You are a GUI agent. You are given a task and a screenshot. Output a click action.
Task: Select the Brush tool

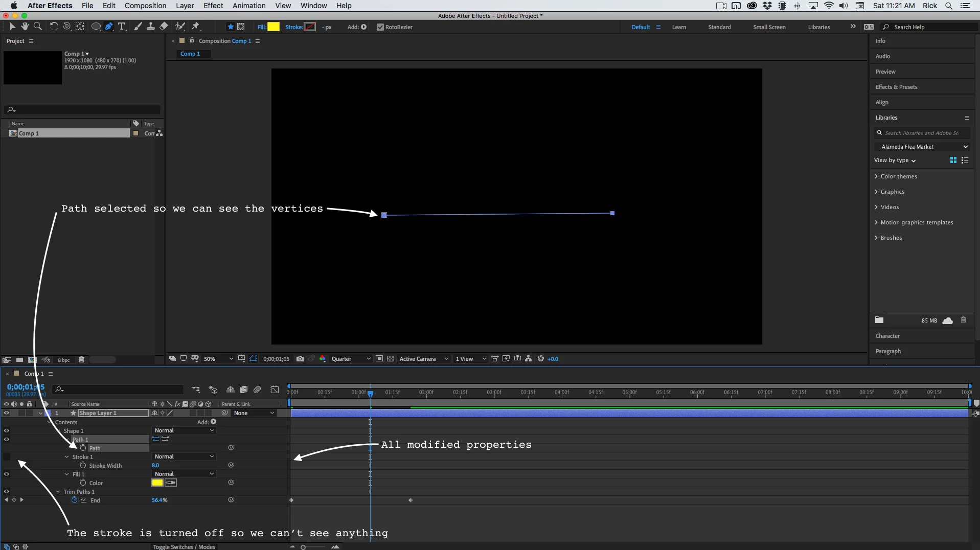(138, 27)
